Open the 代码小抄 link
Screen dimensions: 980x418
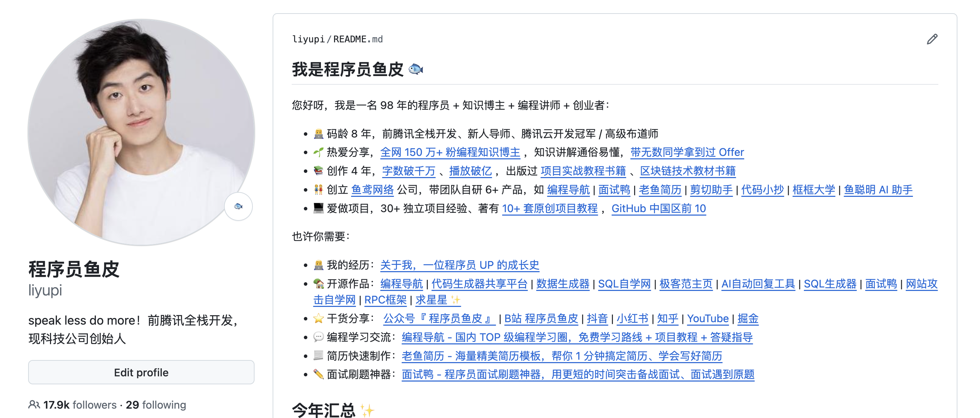762,190
